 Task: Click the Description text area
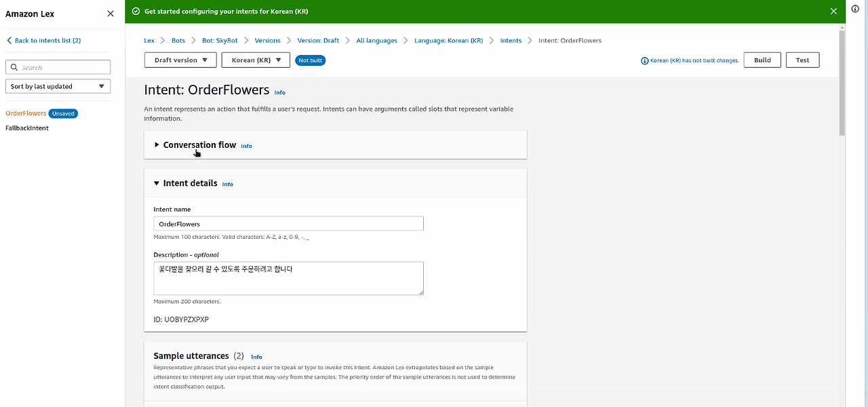point(289,278)
